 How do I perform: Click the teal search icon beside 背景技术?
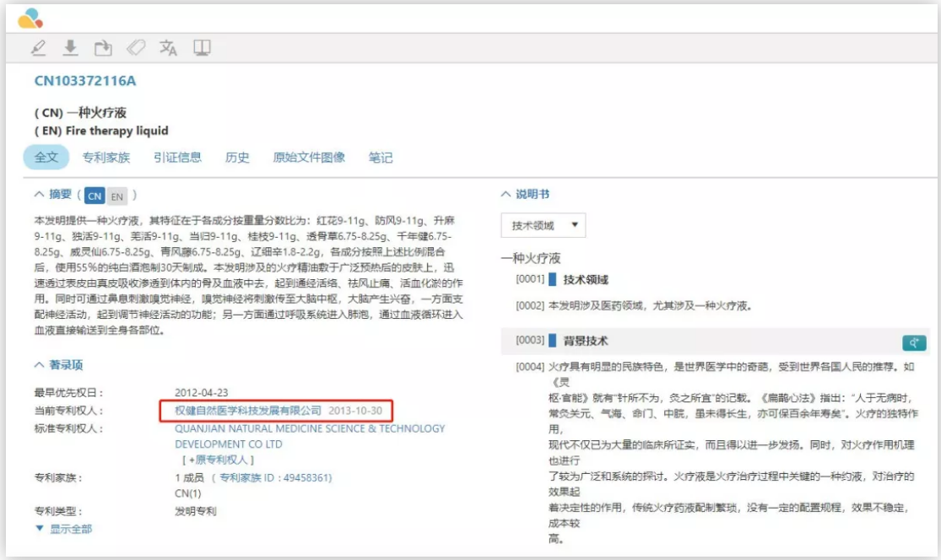(914, 342)
